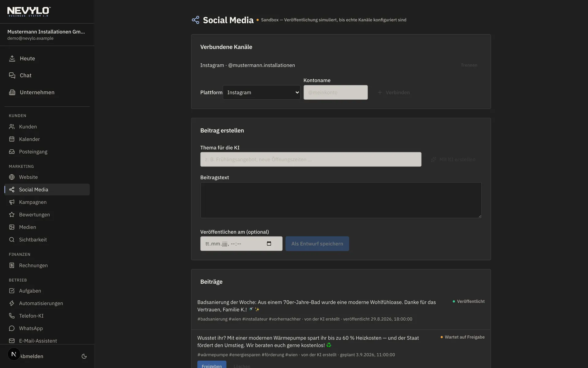
Task: Click the Wartet auf Freigabe status
Action: pyautogui.click(x=462, y=337)
